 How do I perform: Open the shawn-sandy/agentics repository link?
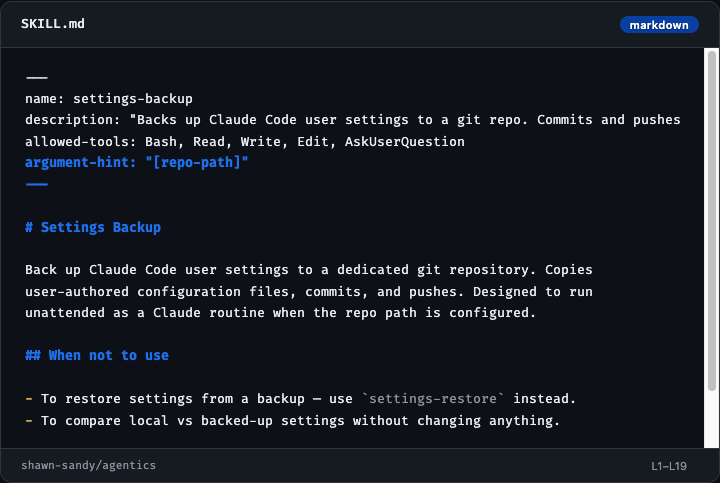pyautogui.click(x=88, y=465)
